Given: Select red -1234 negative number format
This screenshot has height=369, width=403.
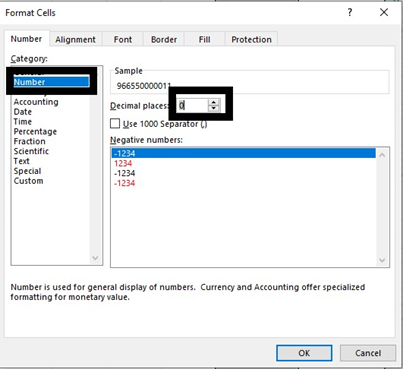Looking at the screenshot, I should pyautogui.click(x=124, y=183).
